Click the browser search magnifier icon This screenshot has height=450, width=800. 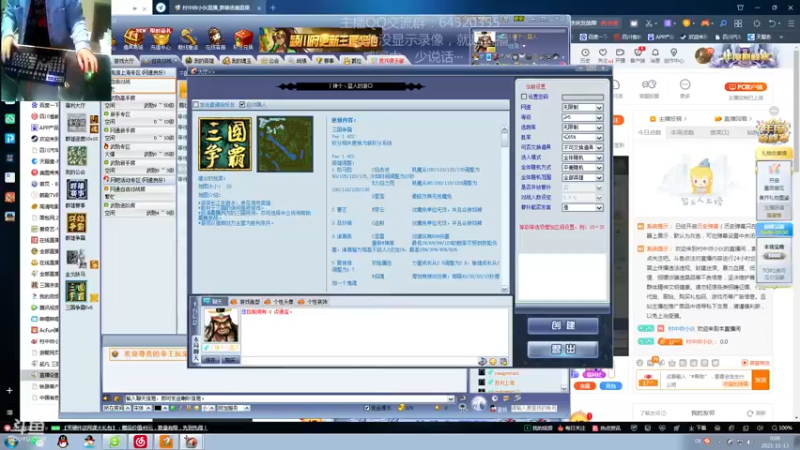[x=723, y=23]
